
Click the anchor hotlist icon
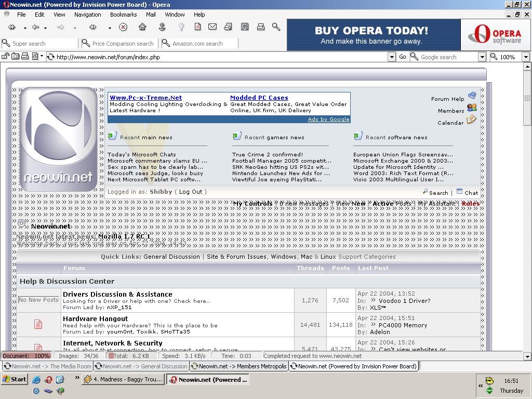(162, 27)
